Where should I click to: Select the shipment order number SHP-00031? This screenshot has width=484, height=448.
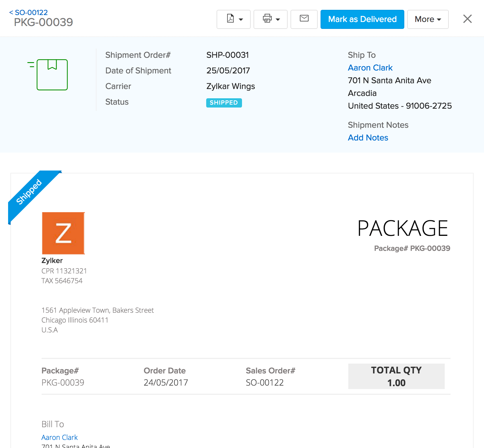click(x=228, y=55)
